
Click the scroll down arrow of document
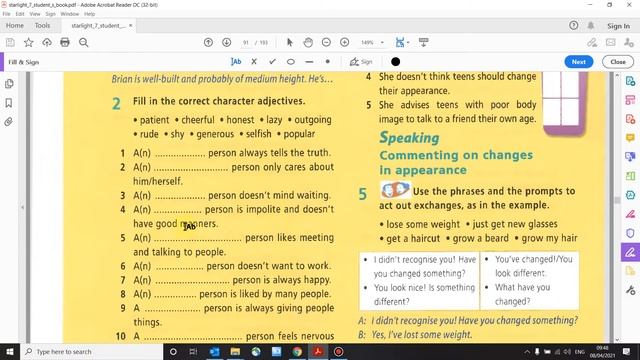pos(617,340)
